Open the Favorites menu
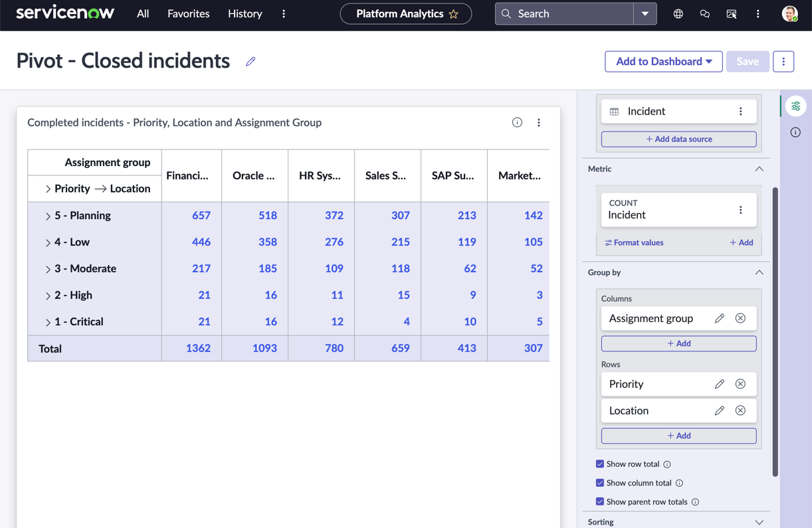This screenshot has height=528, width=812. [x=188, y=13]
